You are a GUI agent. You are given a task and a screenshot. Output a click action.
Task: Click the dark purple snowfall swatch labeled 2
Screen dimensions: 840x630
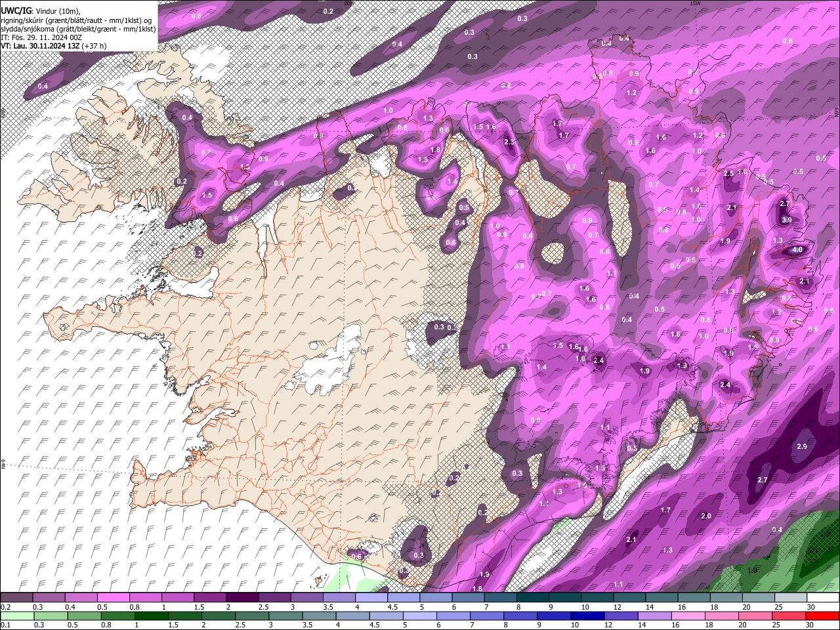(x=241, y=598)
